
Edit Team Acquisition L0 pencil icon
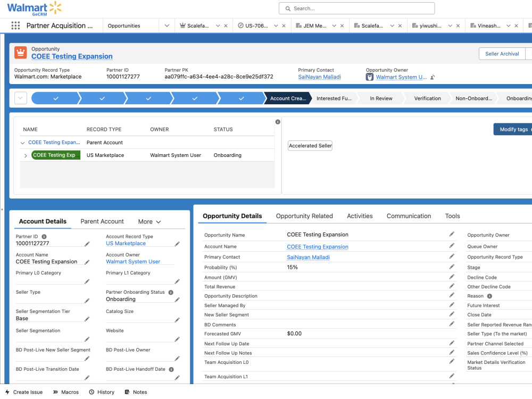(452, 362)
